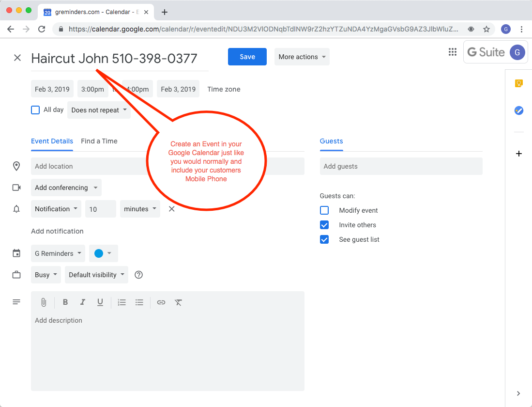This screenshot has width=532, height=407.
Task: Uncheck See guest list permission
Action: pyautogui.click(x=324, y=239)
